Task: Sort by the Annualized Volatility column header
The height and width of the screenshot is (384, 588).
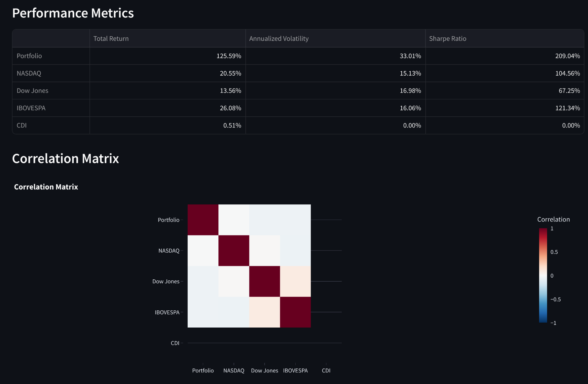Action: pyautogui.click(x=335, y=38)
